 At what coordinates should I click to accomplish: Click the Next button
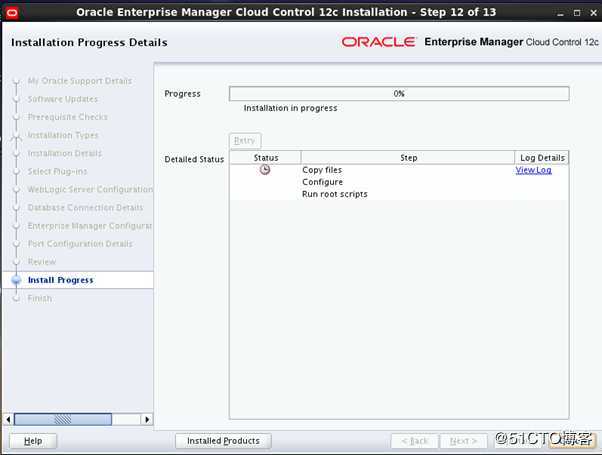(463, 441)
